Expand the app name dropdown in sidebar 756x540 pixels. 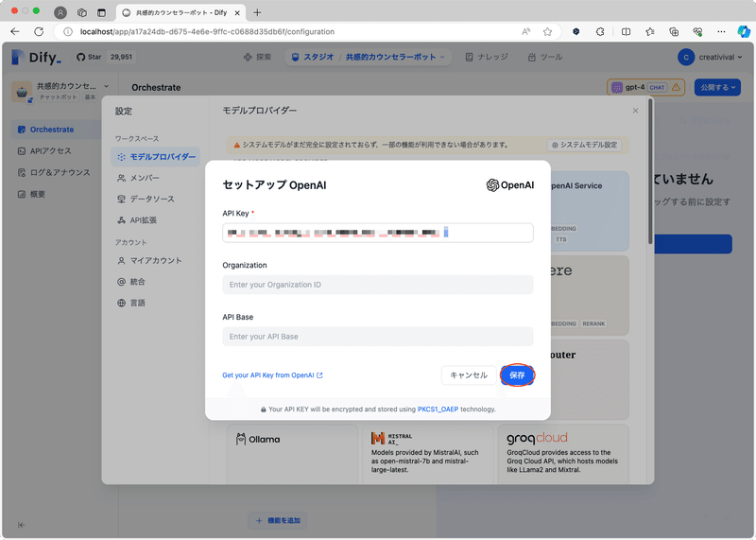107,86
